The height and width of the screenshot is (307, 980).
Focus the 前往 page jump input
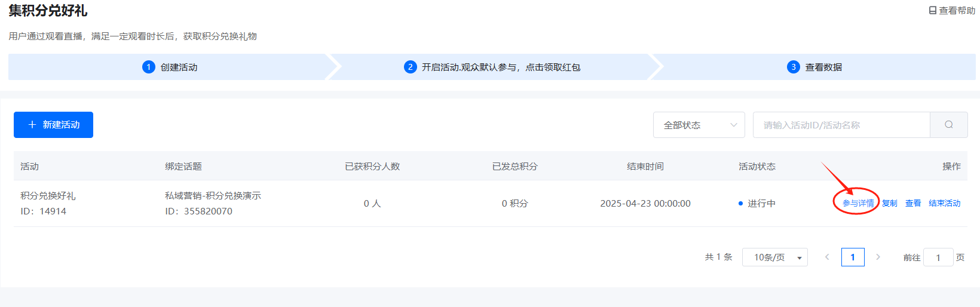tap(938, 257)
